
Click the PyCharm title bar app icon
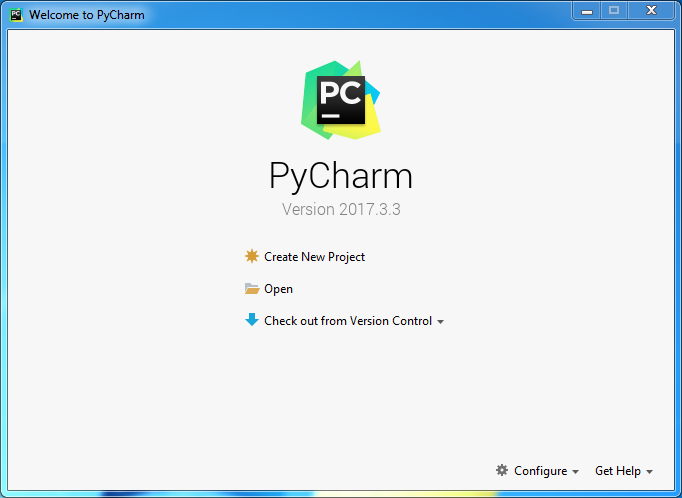[x=16, y=15]
